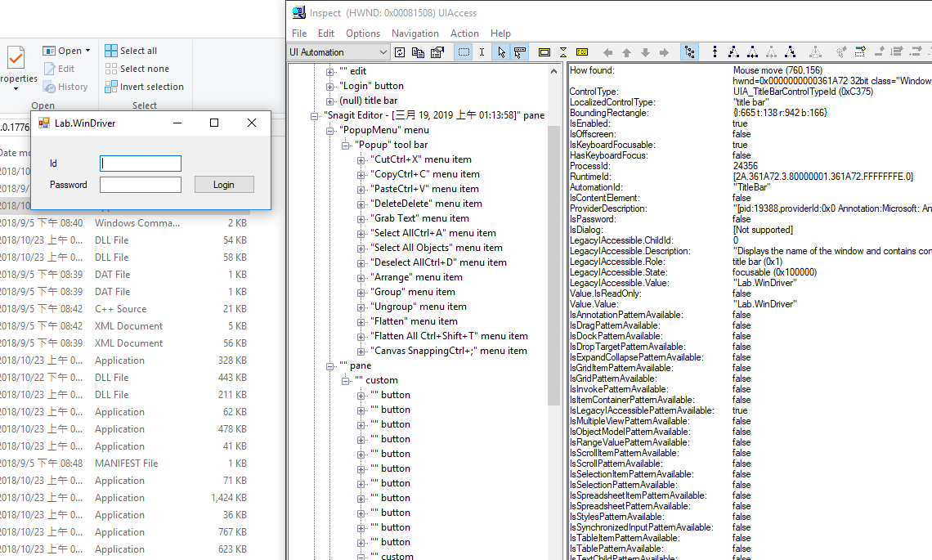Select the pointer tracking mode icon
The width and height of the screenshot is (932, 560).
502,51
